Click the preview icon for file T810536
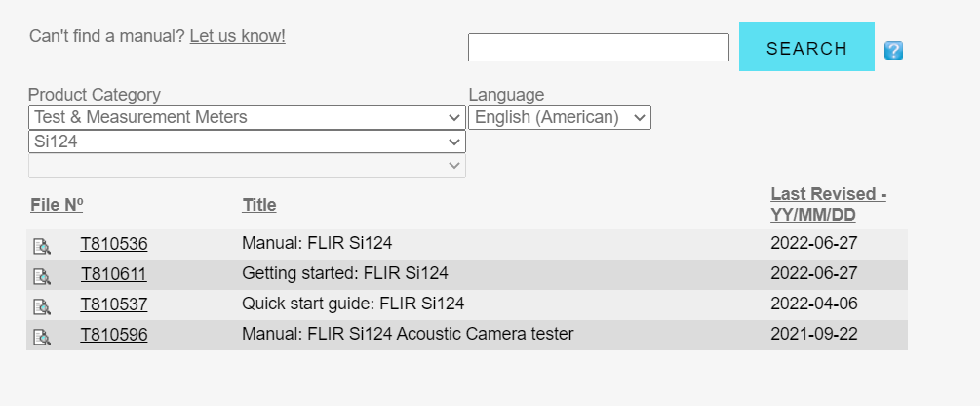 42,245
